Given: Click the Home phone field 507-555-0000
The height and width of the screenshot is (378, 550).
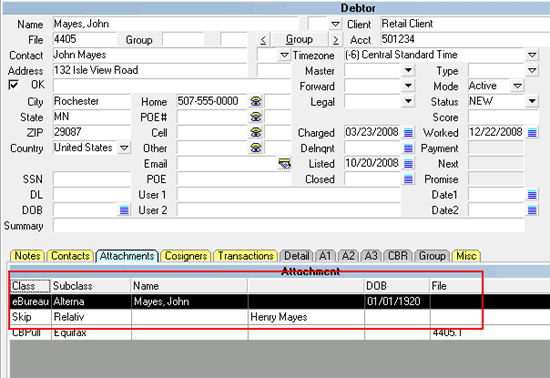Looking at the screenshot, I should pyautogui.click(x=212, y=101).
